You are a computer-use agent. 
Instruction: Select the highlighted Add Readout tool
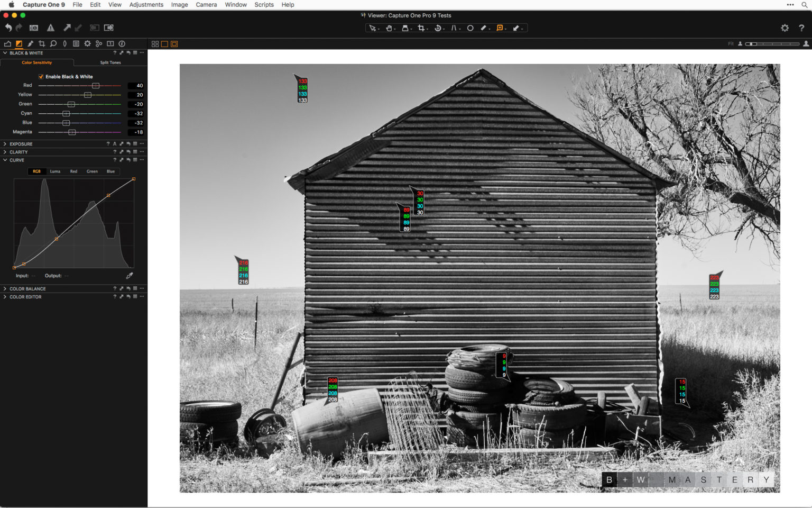pos(499,28)
